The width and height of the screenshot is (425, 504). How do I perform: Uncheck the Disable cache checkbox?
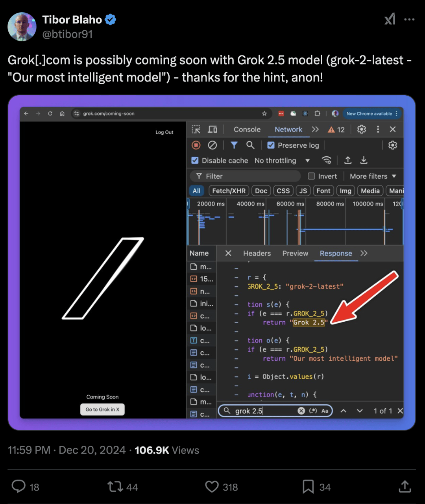(195, 160)
